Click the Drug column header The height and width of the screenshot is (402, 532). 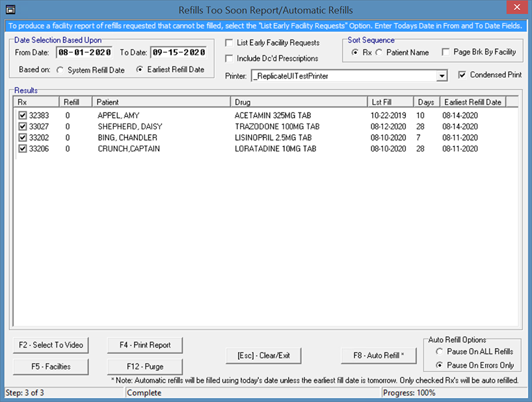coord(298,102)
